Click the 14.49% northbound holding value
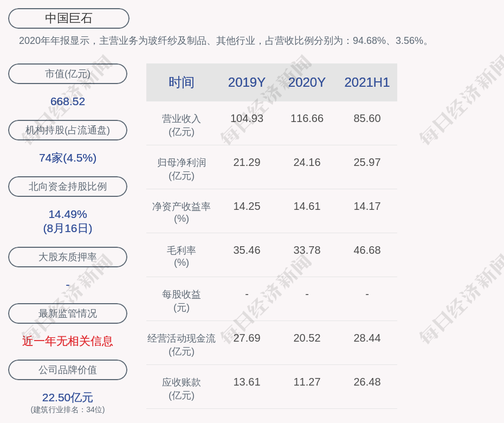 (x=68, y=214)
